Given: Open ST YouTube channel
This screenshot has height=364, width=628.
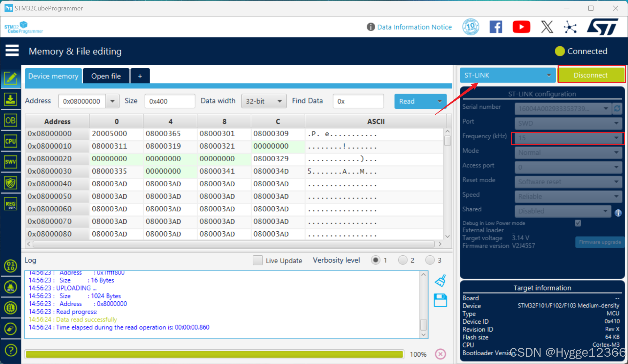Looking at the screenshot, I should click(x=521, y=27).
